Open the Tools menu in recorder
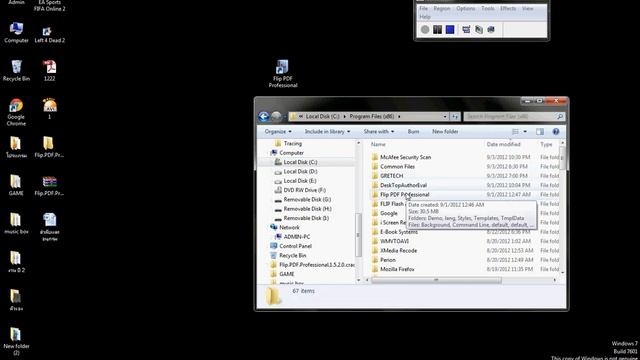The height and width of the screenshot is (360, 640). click(x=488, y=8)
